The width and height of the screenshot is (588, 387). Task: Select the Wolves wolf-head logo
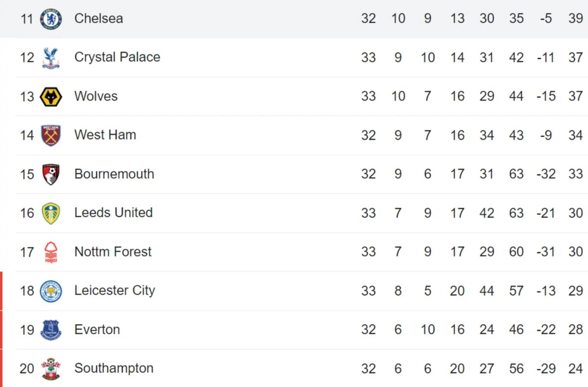tap(51, 96)
